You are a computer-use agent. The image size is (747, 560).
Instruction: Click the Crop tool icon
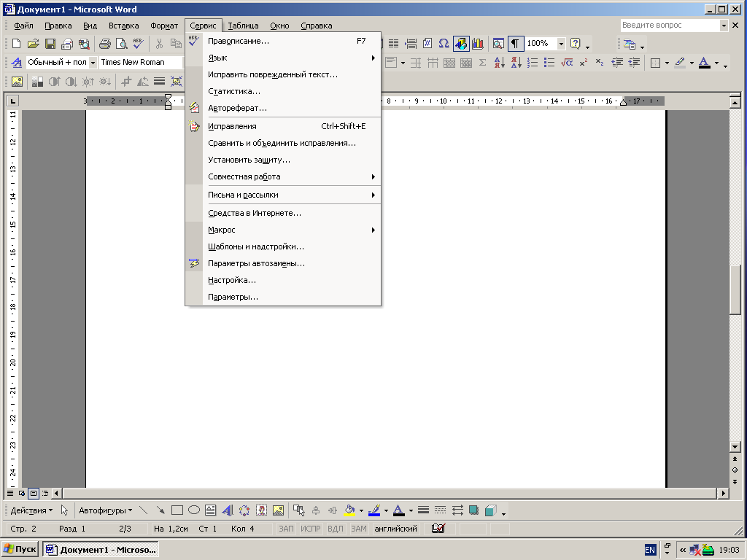click(125, 82)
